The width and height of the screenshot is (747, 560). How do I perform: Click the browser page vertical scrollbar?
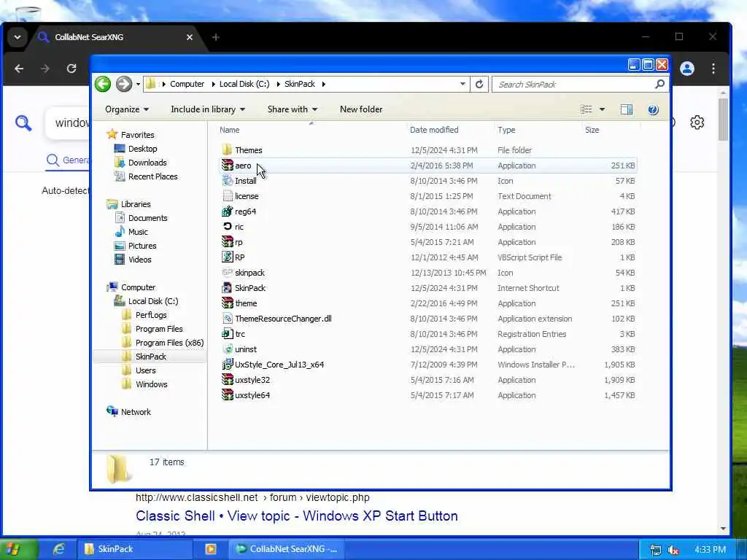(723, 119)
